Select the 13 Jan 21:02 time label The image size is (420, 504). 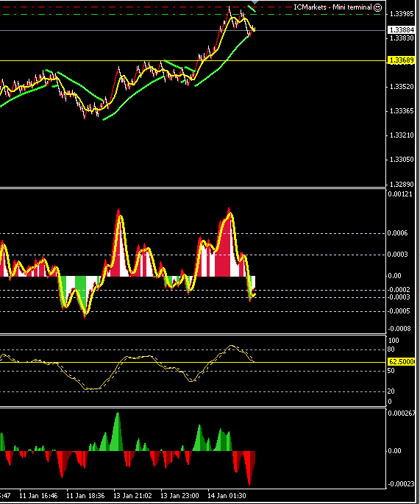(x=132, y=496)
